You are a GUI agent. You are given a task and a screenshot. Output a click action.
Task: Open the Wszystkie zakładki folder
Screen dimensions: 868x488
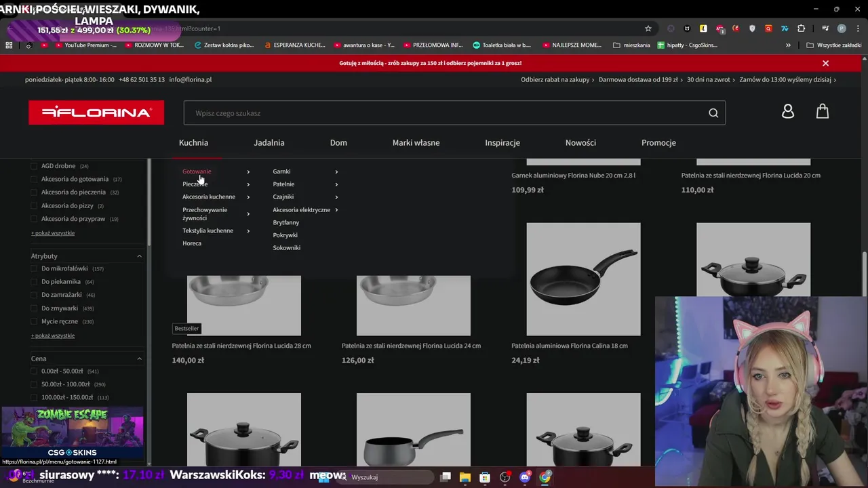point(833,45)
